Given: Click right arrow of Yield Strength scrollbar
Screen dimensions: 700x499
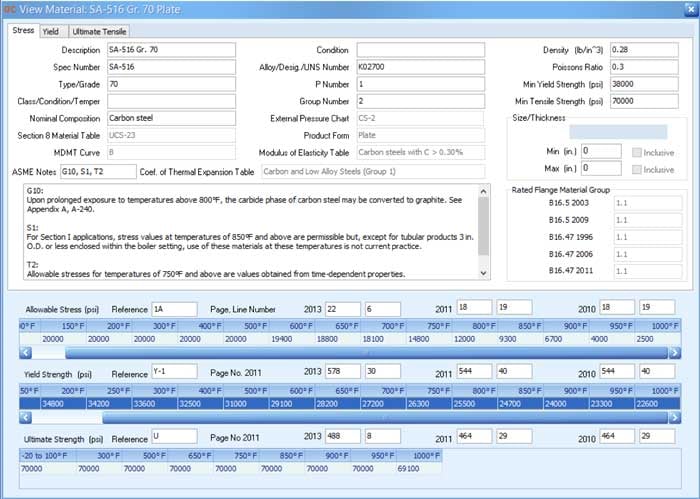Looking at the screenshot, I should pos(674,416).
